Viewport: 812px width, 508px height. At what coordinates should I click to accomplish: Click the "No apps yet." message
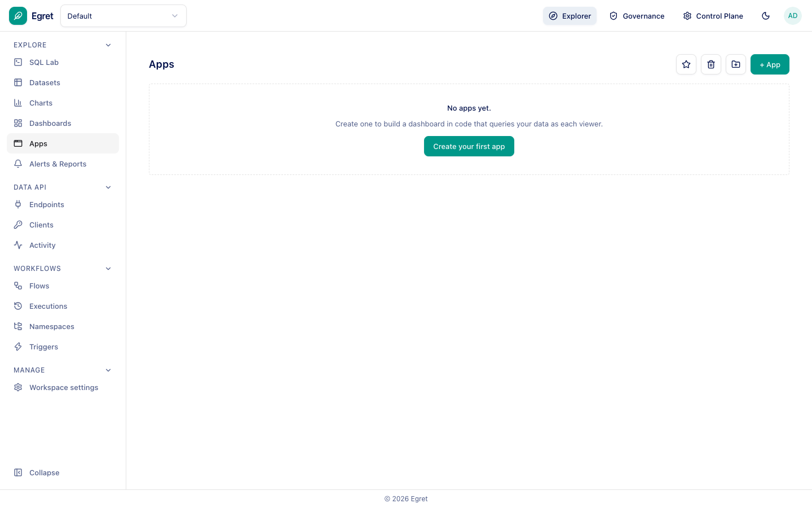[x=469, y=108]
